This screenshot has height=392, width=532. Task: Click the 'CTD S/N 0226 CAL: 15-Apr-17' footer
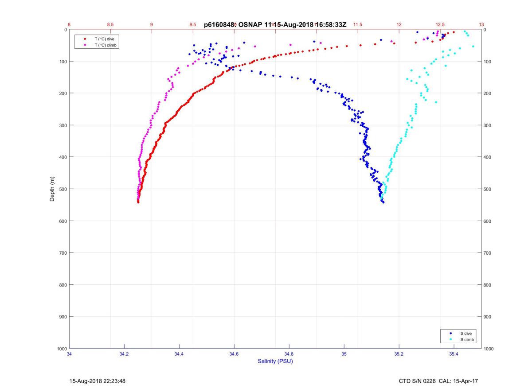438,381
